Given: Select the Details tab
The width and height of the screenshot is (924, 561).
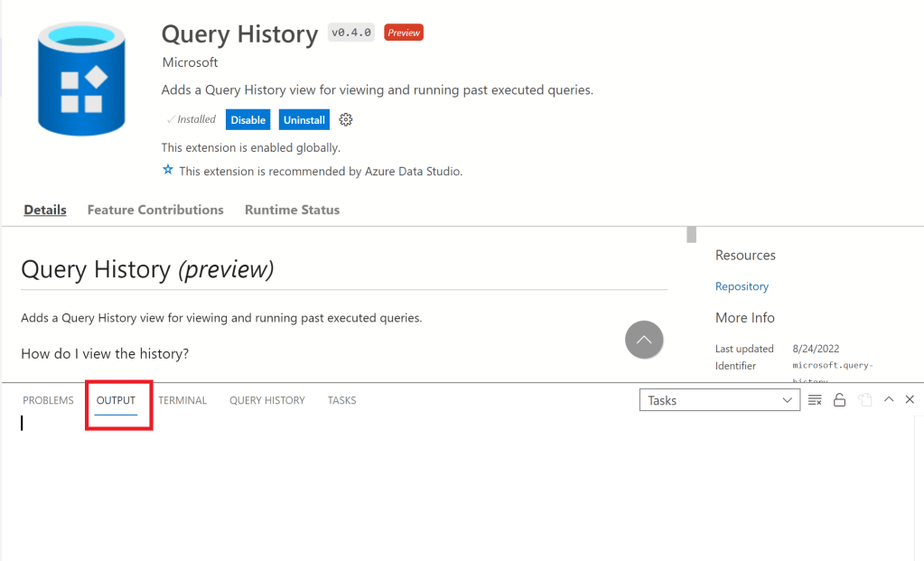Looking at the screenshot, I should (x=45, y=210).
